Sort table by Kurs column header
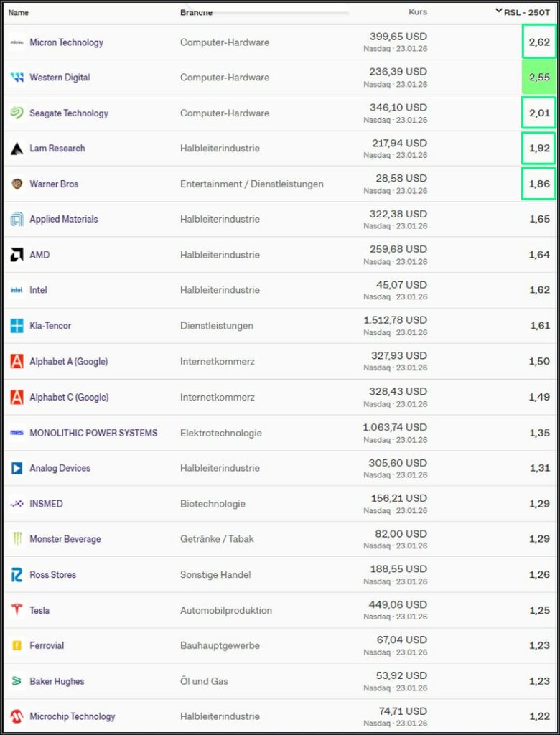560x735 pixels. [x=417, y=12]
